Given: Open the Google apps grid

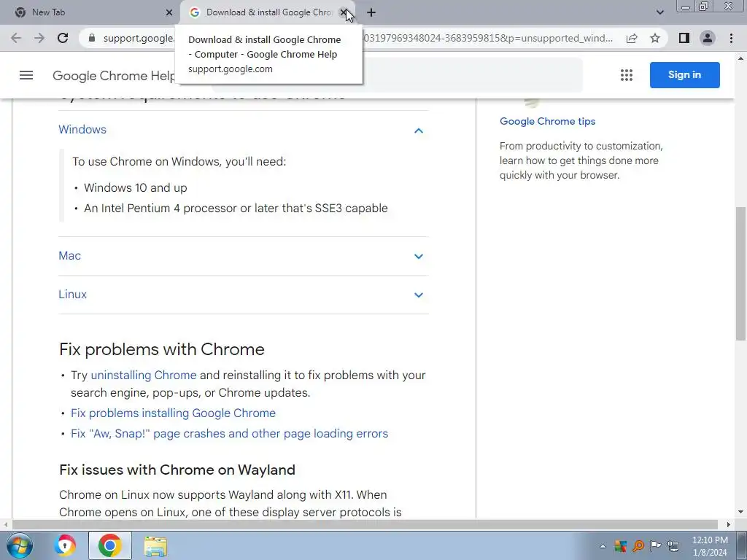Looking at the screenshot, I should (x=627, y=75).
